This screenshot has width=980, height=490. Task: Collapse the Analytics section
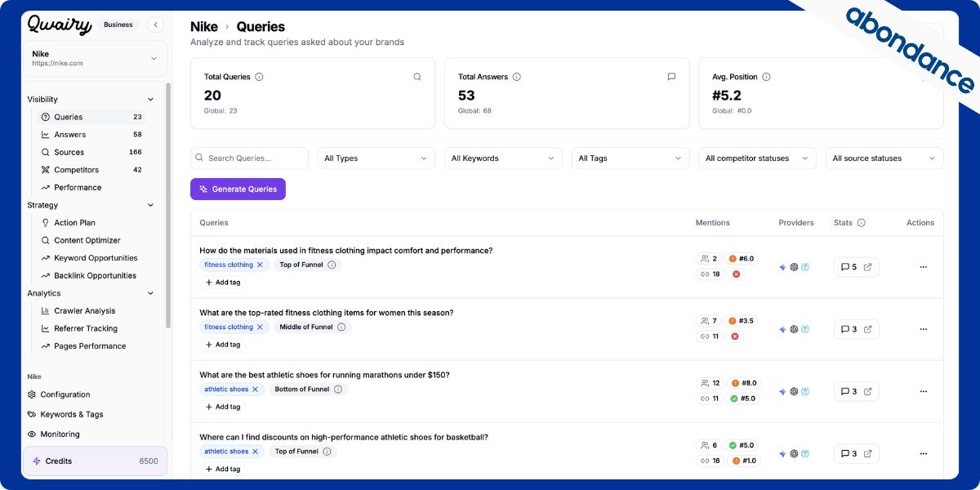150,293
